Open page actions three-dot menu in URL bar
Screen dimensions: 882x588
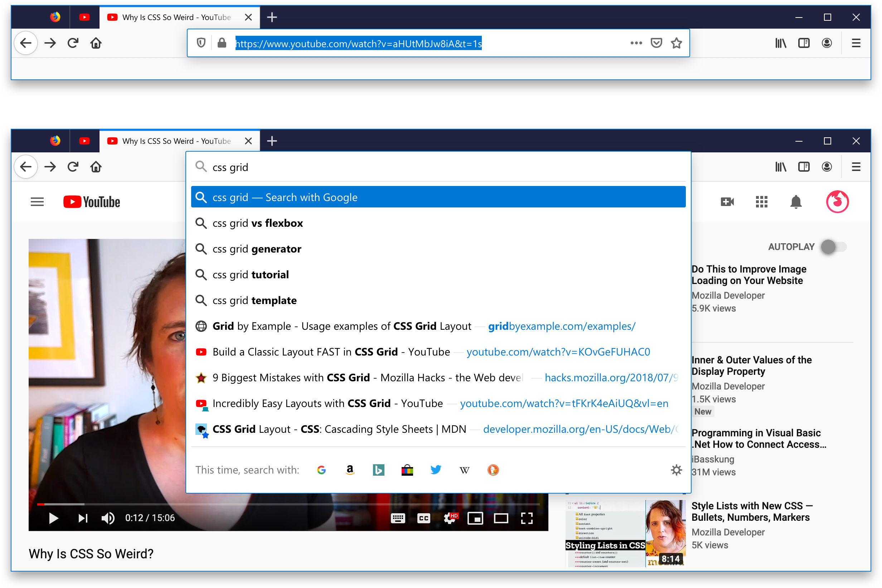[636, 43]
